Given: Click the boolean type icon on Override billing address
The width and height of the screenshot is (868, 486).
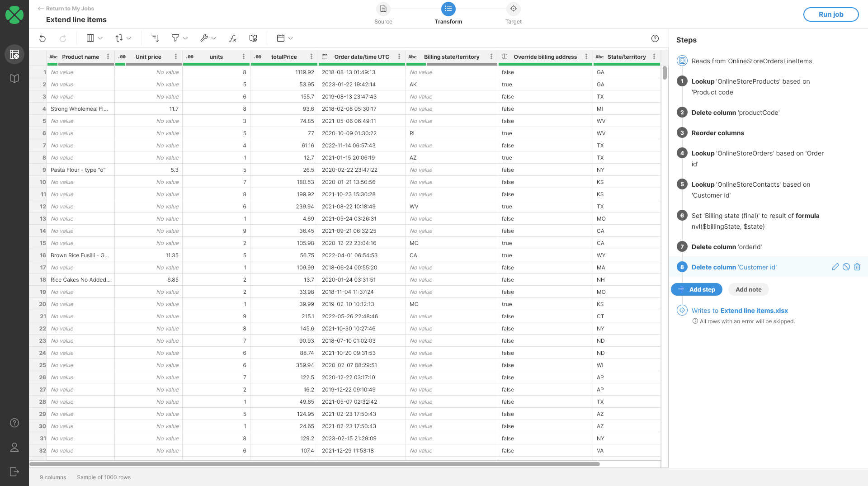Looking at the screenshot, I should pos(505,57).
